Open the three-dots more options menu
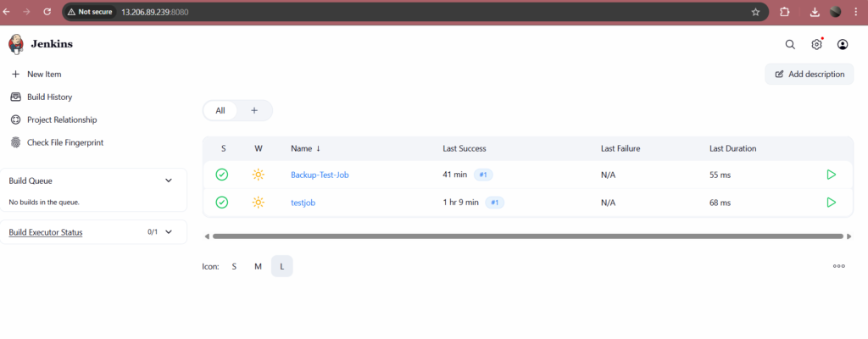The image size is (868, 339). 838,266
